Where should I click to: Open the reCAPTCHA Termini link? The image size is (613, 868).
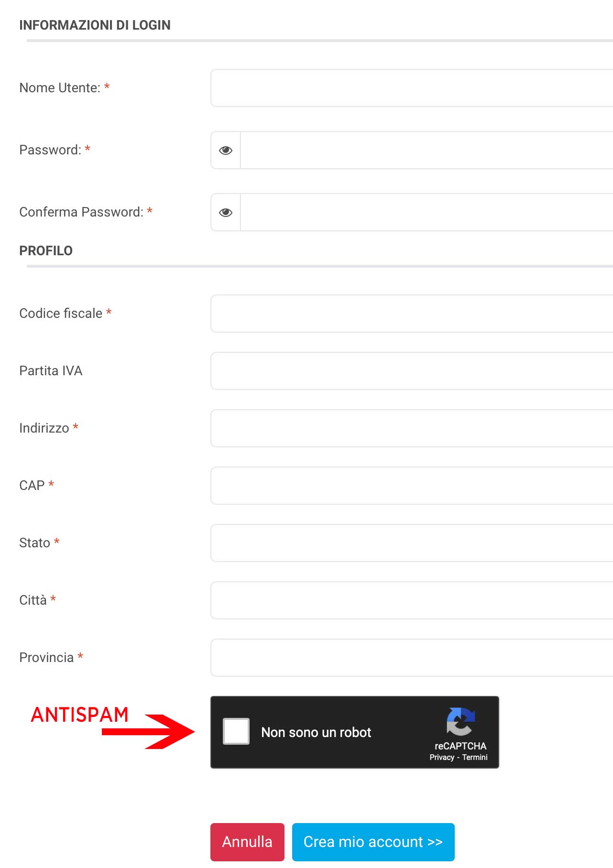(x=475, y=758)
